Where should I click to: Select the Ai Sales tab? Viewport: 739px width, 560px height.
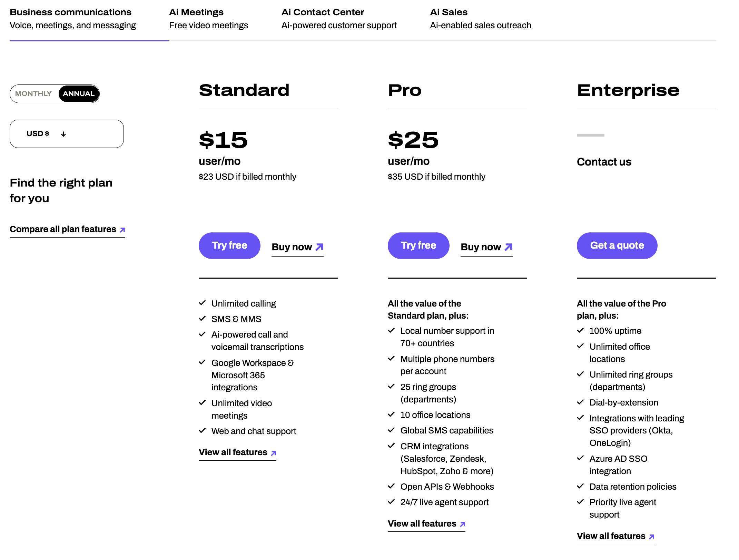(480, 19)
